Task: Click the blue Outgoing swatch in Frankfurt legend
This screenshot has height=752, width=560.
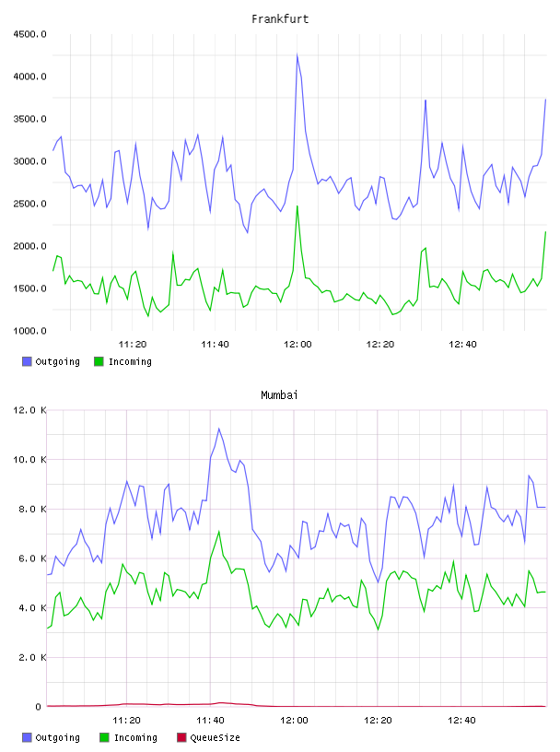Action: click(27, 361)
